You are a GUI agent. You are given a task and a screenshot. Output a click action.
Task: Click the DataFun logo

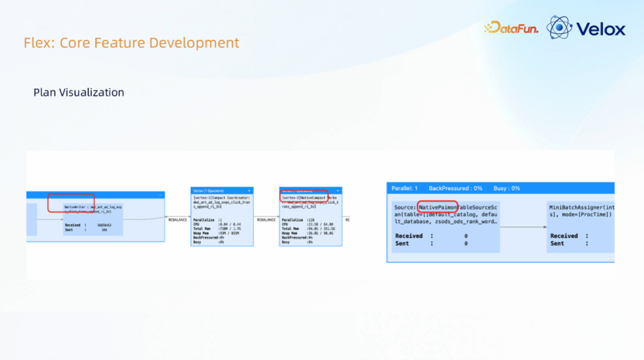(x=511, y=27)
